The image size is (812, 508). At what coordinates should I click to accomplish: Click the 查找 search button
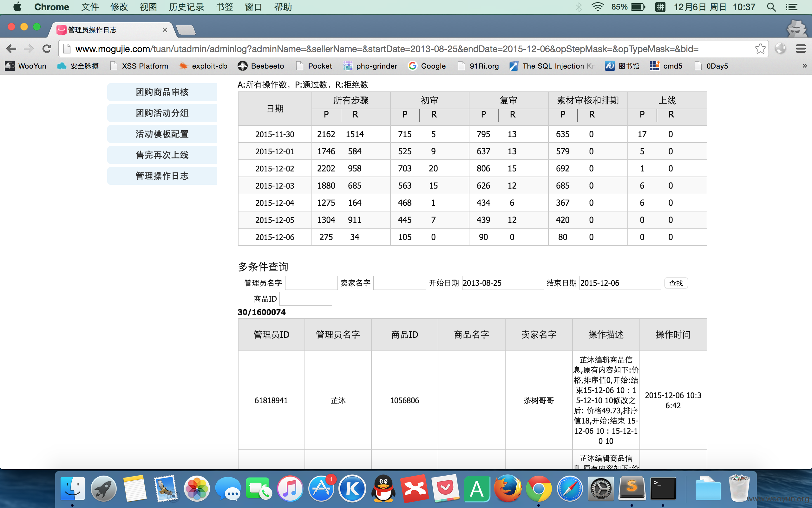[x=676, y=283]
